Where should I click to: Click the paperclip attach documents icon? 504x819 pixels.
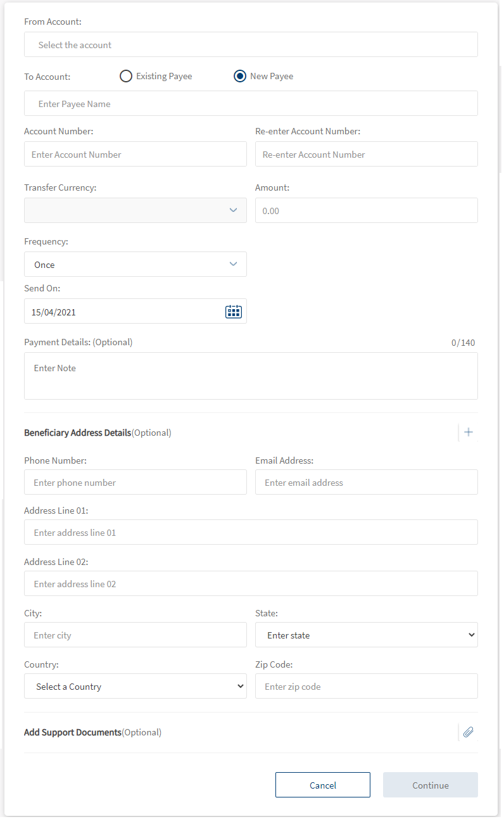(x=468, y=732)
